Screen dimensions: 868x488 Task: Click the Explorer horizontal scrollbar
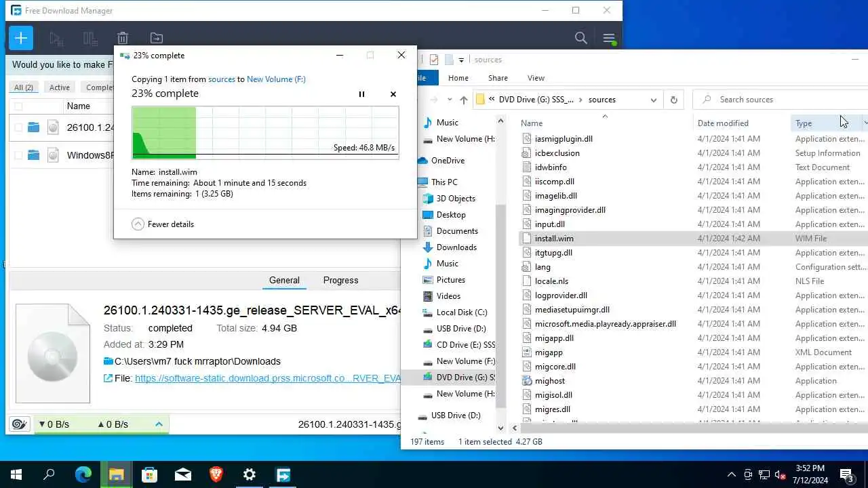pos(692,428)
